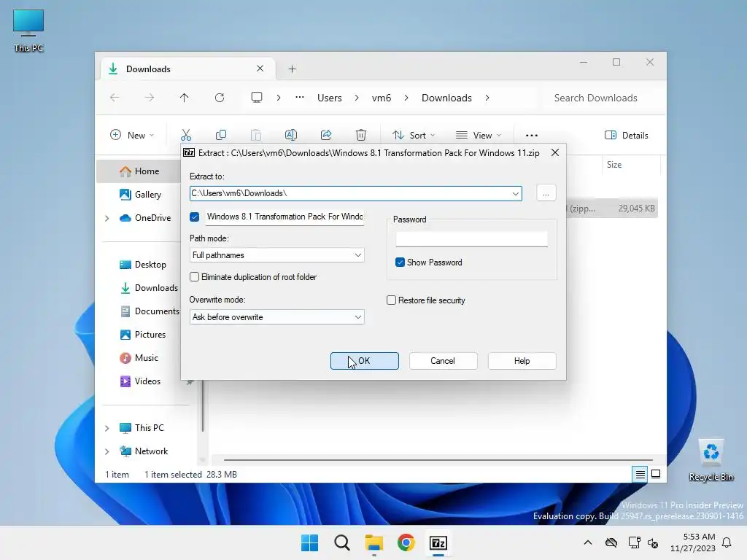Close the Downloads tab
The width and height of the screenshot is (747, 560).
coord(260,69)
